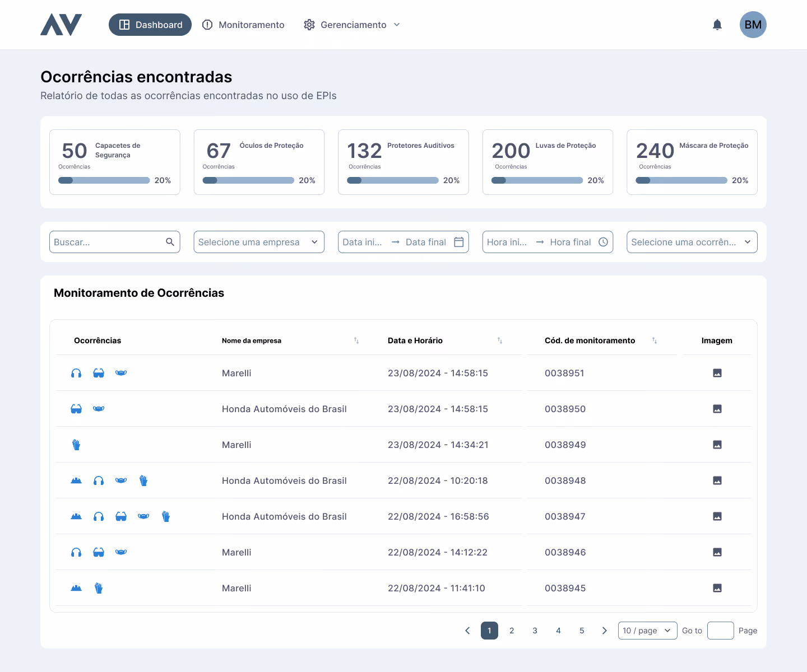Select the headphones icon in the first row
807x672 pixels.
coord(76,373)
